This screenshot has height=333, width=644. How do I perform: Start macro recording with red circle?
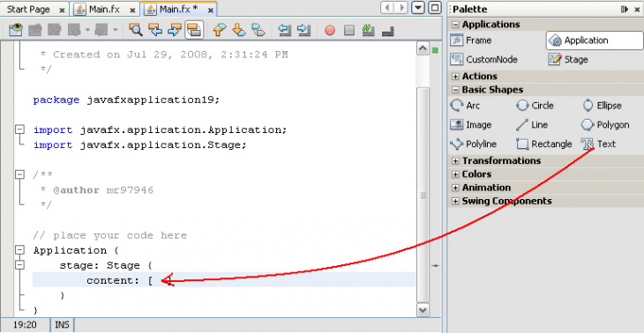coord(330,30)
